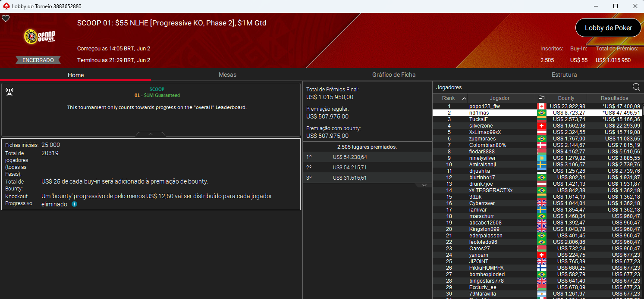644x299 pixels.
Task: Click the 2º place prize US$ 54.215,71
Action: (350, 168)
